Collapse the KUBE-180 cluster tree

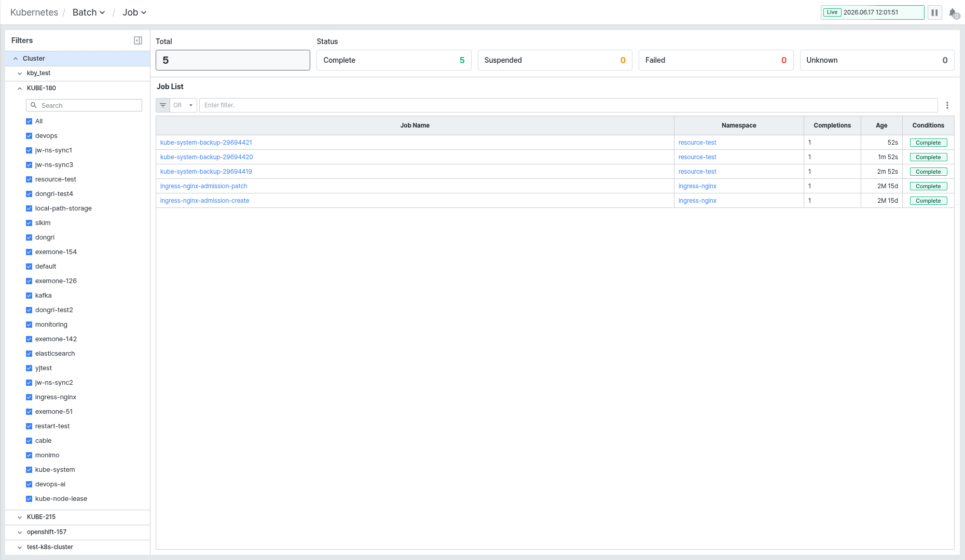[x=20, y=88]
